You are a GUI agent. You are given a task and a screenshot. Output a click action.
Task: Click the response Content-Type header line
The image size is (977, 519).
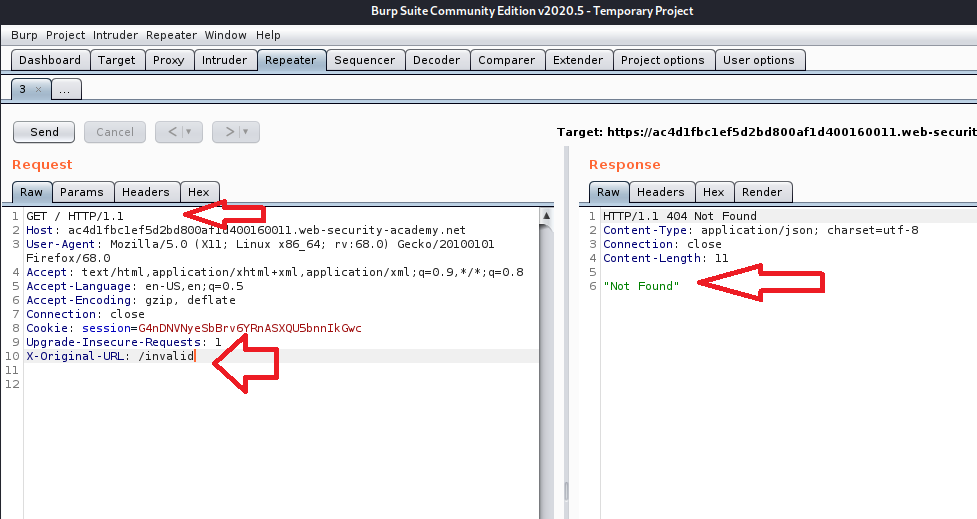click(761, 230)
